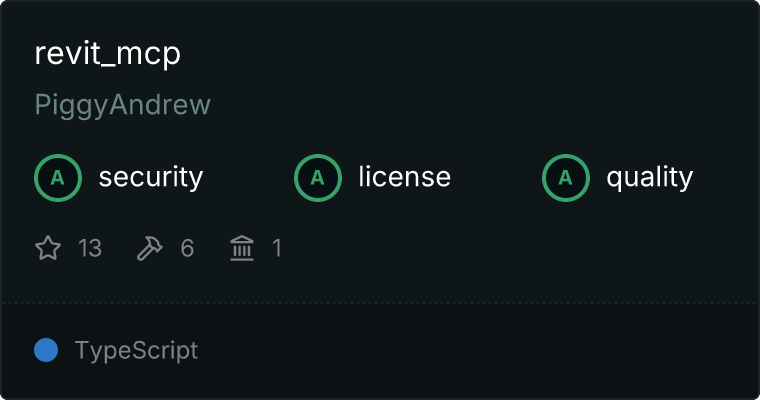This screenshot has height=400, width=760.
Task: Click the bank building icon
Action: pyautogui.click(x=242, y=248)
